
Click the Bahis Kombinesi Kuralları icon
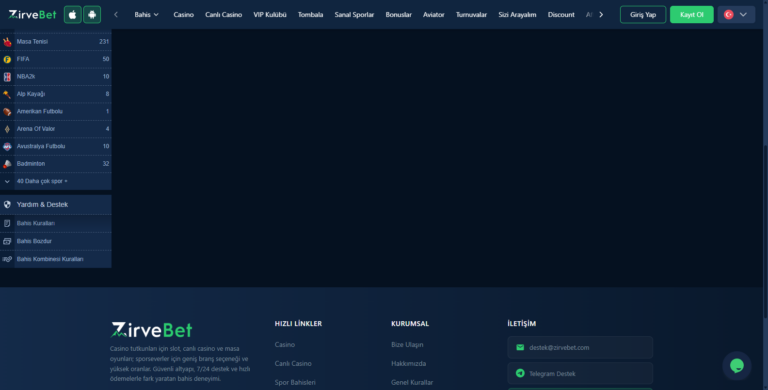tap(7, 259)
